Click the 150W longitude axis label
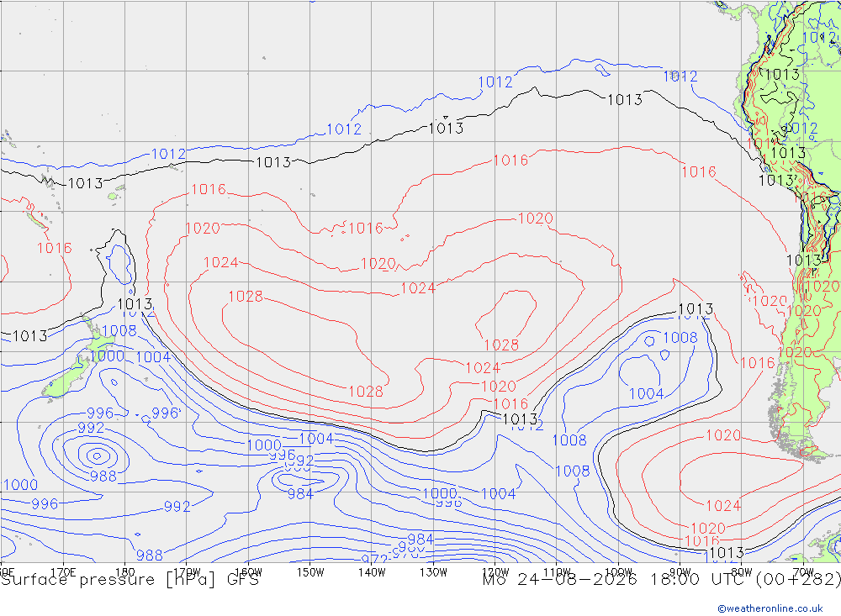The width and height of the screenshot is (841, 616). coord(310,572)
